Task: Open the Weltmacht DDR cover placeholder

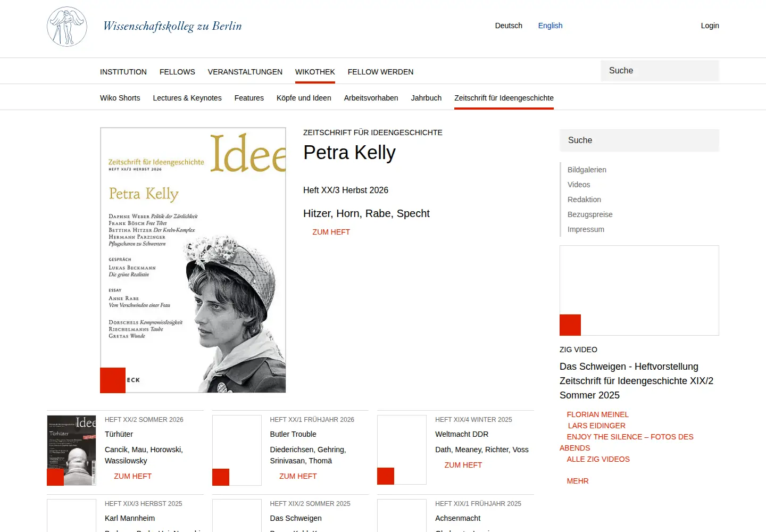Action: (402, 450)
